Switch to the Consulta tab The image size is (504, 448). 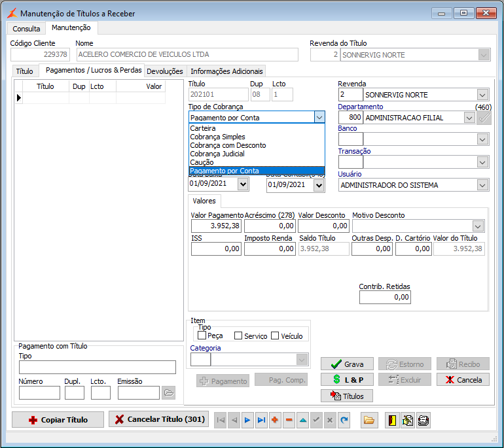(26, 29)
